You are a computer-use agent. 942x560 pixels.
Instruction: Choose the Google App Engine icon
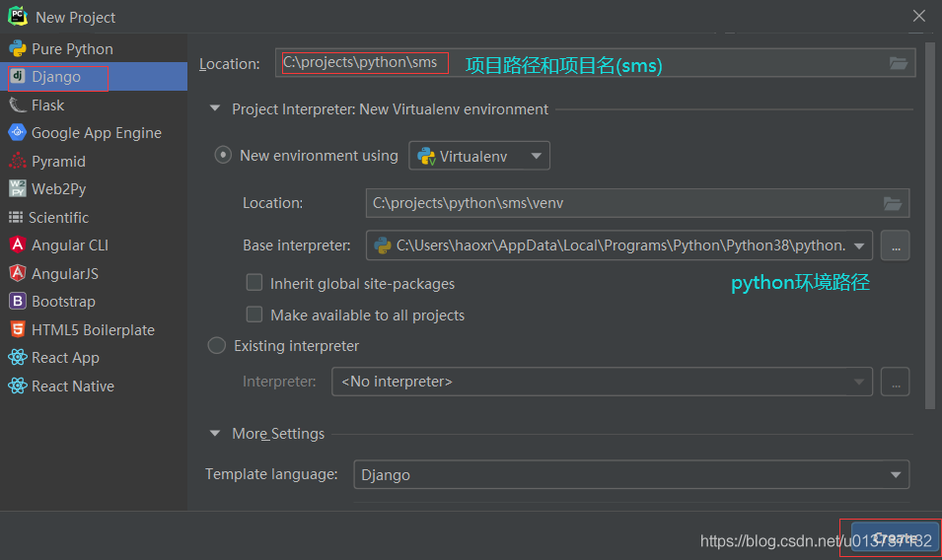[17, 132]
